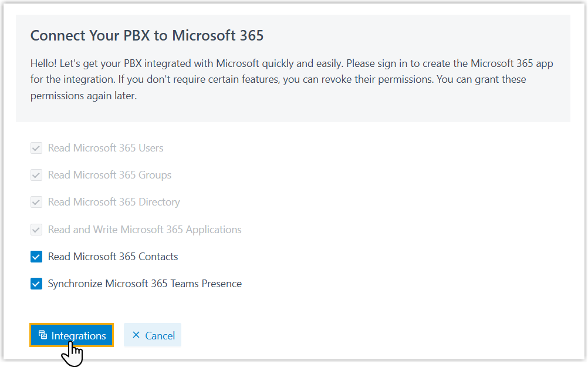Click the X icon on Cancel
The image size is (588, 367).
point(136,335)
